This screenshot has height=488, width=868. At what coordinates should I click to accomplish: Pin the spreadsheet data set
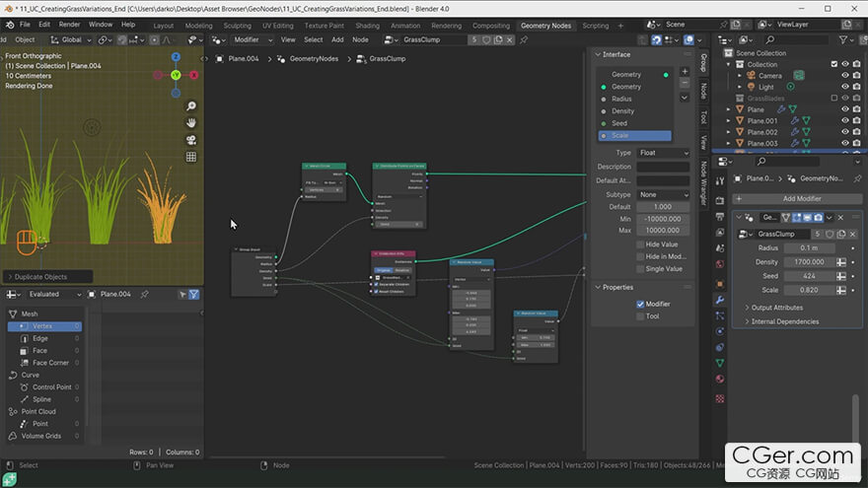[144, 295]
